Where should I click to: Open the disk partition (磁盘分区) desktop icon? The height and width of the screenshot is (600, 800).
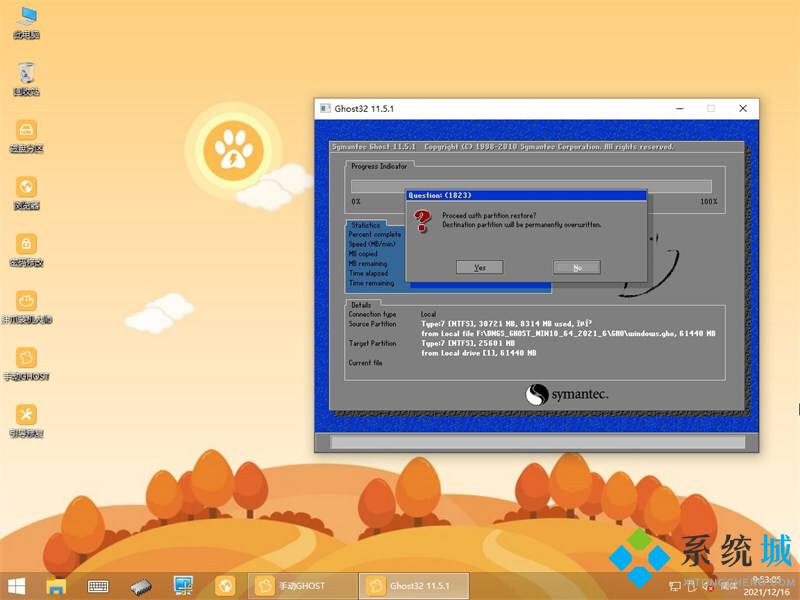click(x=26, y=137)
